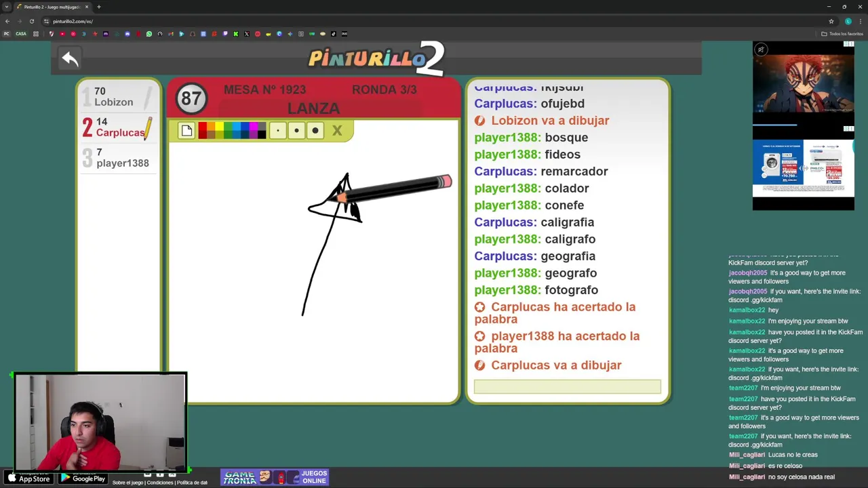Click the word LANZA above the canvas

[313, 108]
